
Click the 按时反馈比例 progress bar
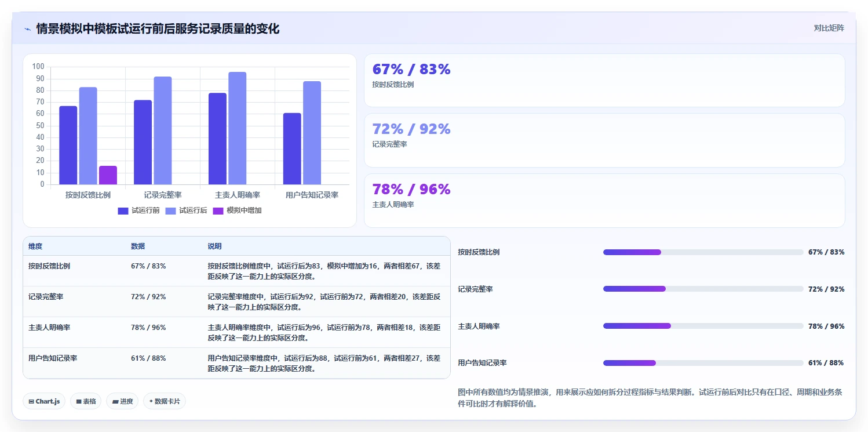(x=703, y=252)
